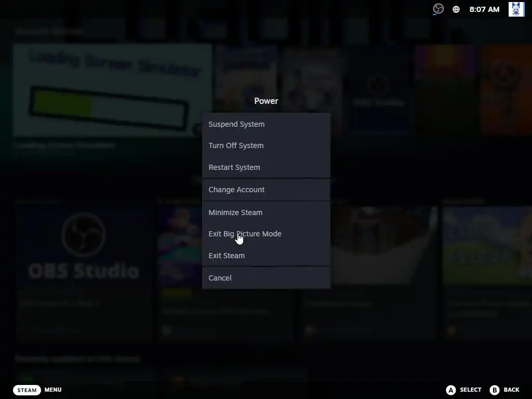Choose Minimize Steam
This screenshot has height=399, width=532.
266,212
